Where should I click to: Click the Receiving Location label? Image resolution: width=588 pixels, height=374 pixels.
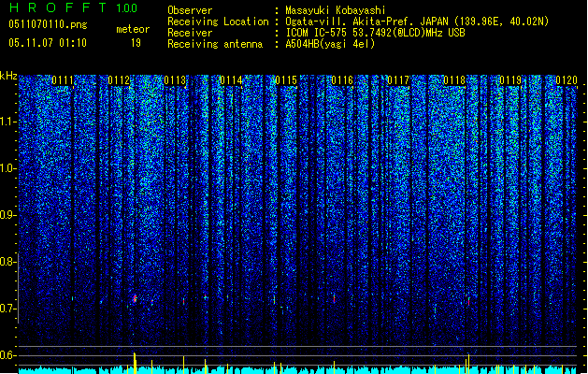[x=218, y=22]
